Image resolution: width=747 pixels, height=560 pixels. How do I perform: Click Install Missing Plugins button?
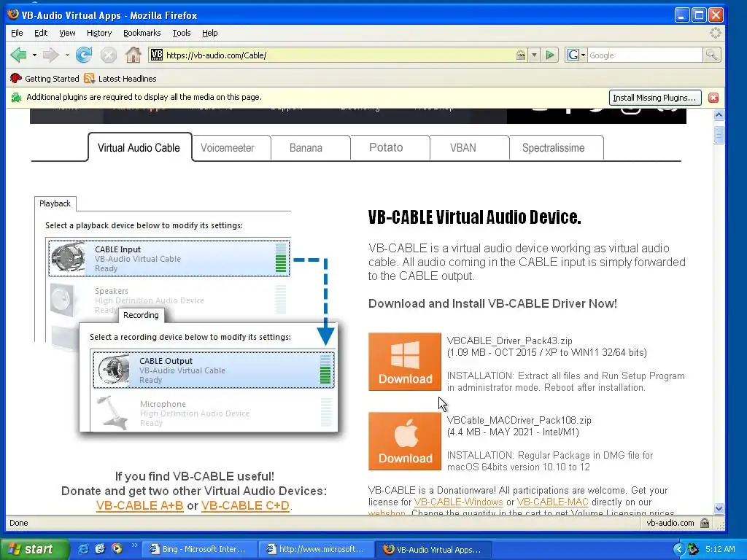point(654,98)
